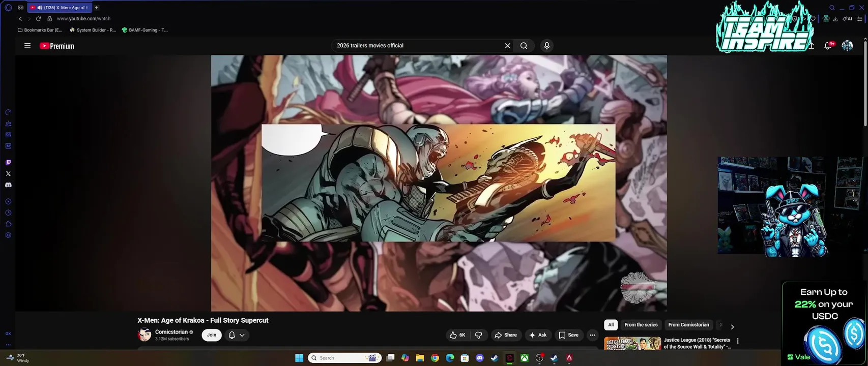
Task: Clear the YouTube search text
Action: pyautogui.click(x=507, y=46)
